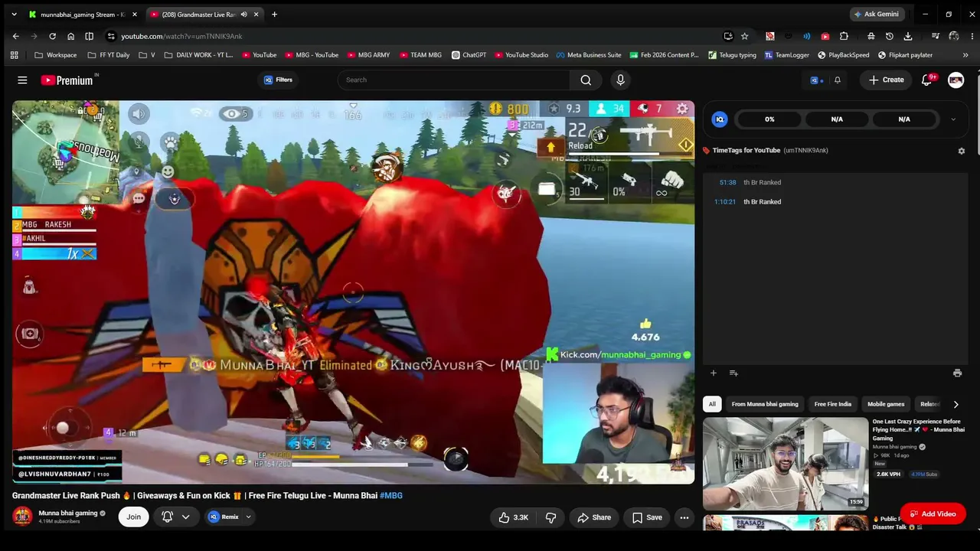This screenshot has width=980, height=551.
Task: Open the Munna bhai gaming channel name
Action: [x=68, y=513]
